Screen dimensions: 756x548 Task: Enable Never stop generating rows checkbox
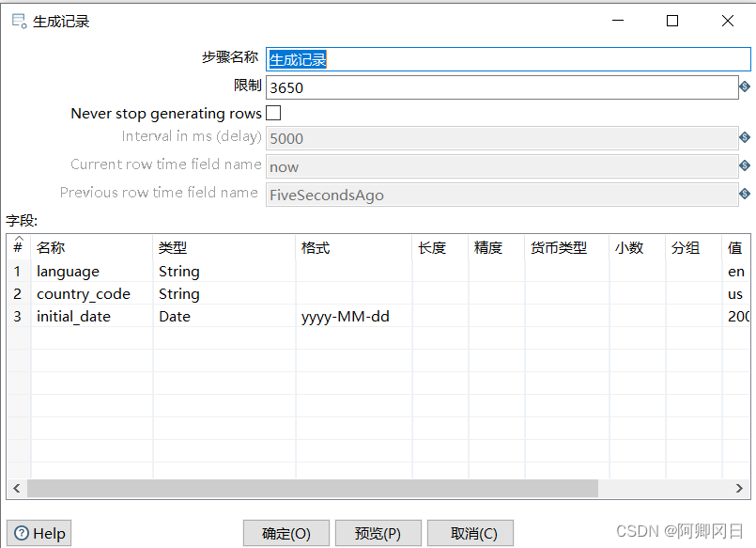point(273,113)
